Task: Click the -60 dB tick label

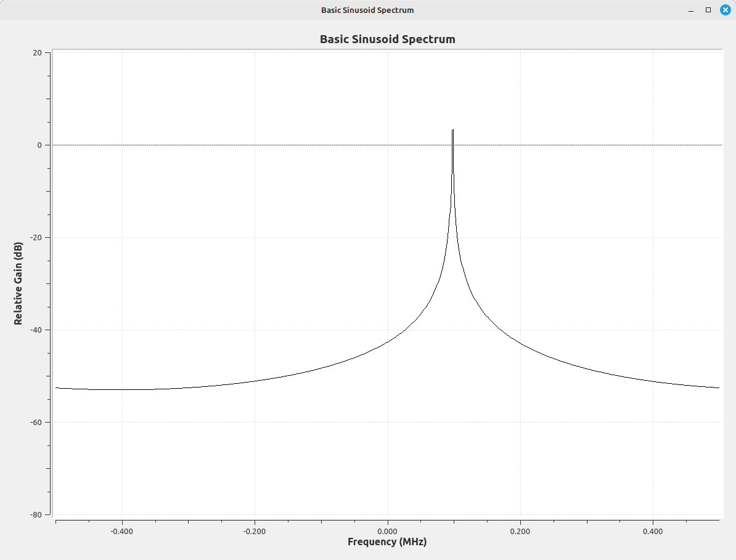Action: tap(36, 423)
